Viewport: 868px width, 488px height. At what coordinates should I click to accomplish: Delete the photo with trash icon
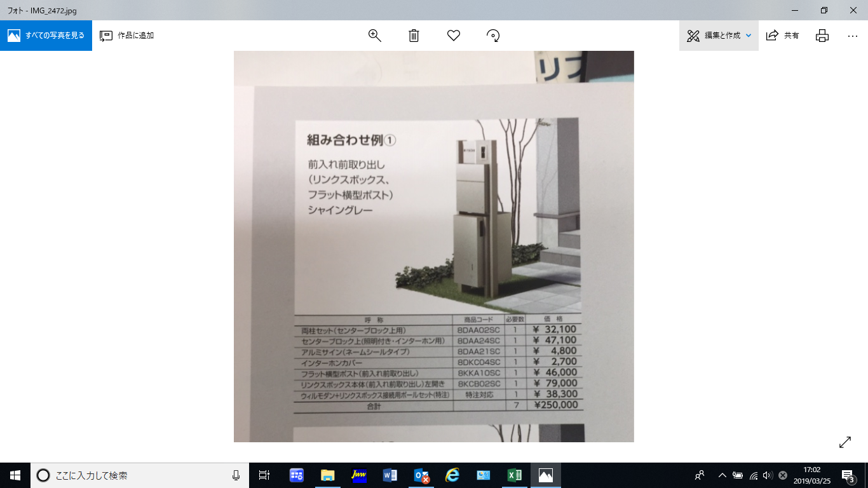click(x=414, y=36)
